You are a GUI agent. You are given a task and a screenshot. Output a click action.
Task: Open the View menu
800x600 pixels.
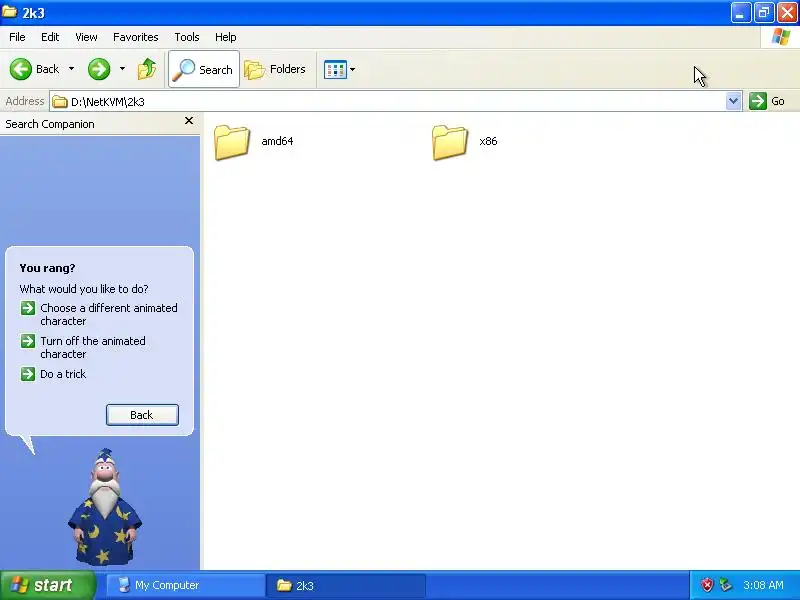pyautogui.click(x=86, y=37)
